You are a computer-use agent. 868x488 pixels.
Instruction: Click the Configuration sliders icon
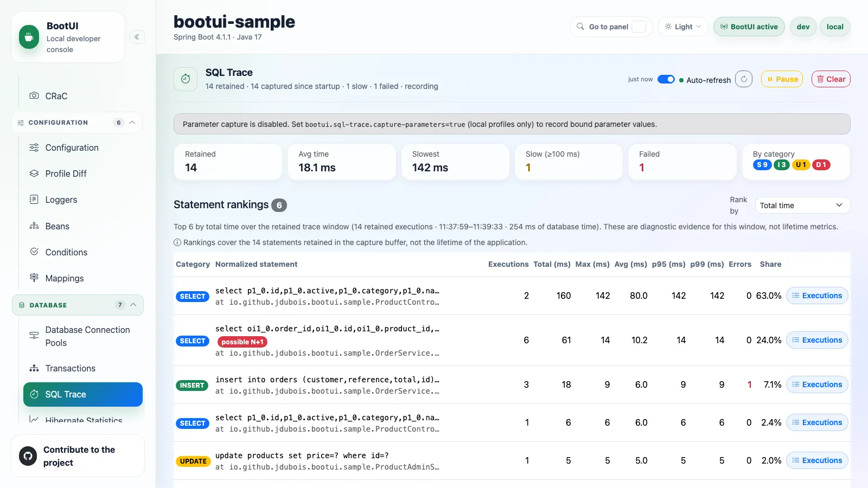coord(34,147)
